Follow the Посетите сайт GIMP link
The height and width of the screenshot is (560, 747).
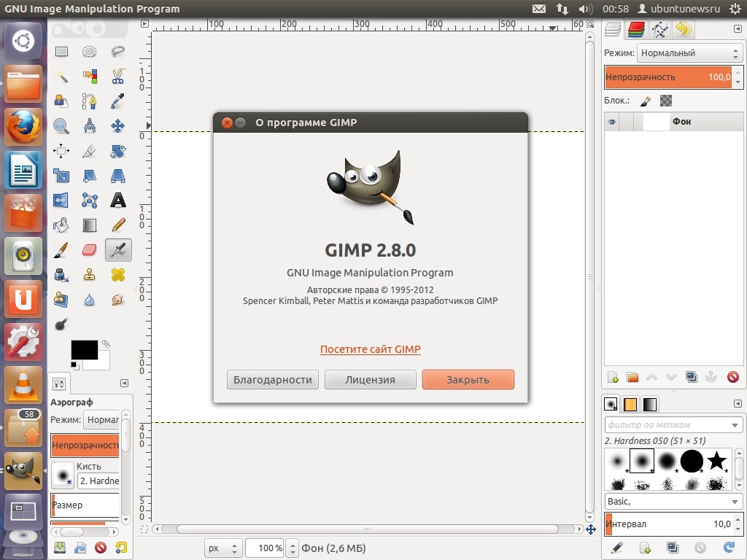coord(370,349)
